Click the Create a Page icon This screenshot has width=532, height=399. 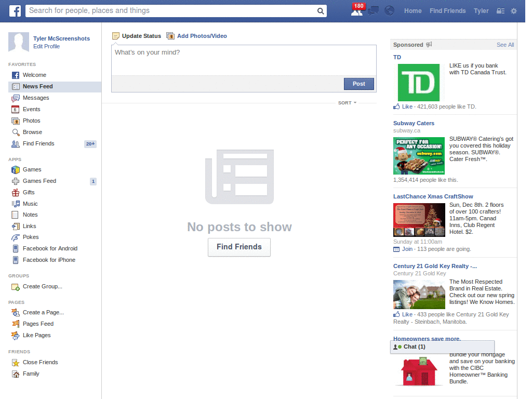(x=16, y=312)
